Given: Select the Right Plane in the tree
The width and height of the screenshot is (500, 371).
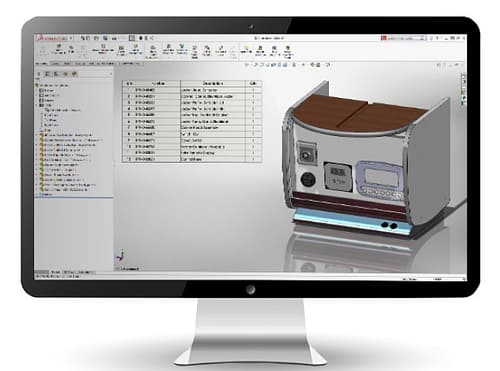Looking at the screenshot, I should (51, 125).
